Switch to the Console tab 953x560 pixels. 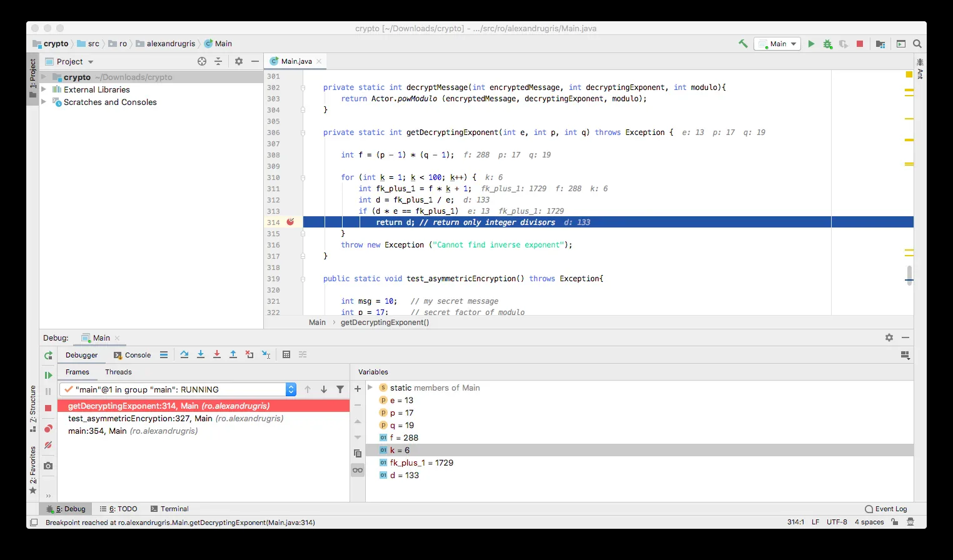[133, 355]
